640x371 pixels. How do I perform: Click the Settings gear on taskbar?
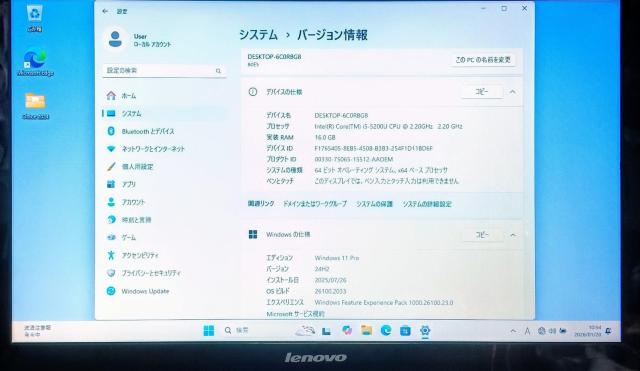(425, 331)
